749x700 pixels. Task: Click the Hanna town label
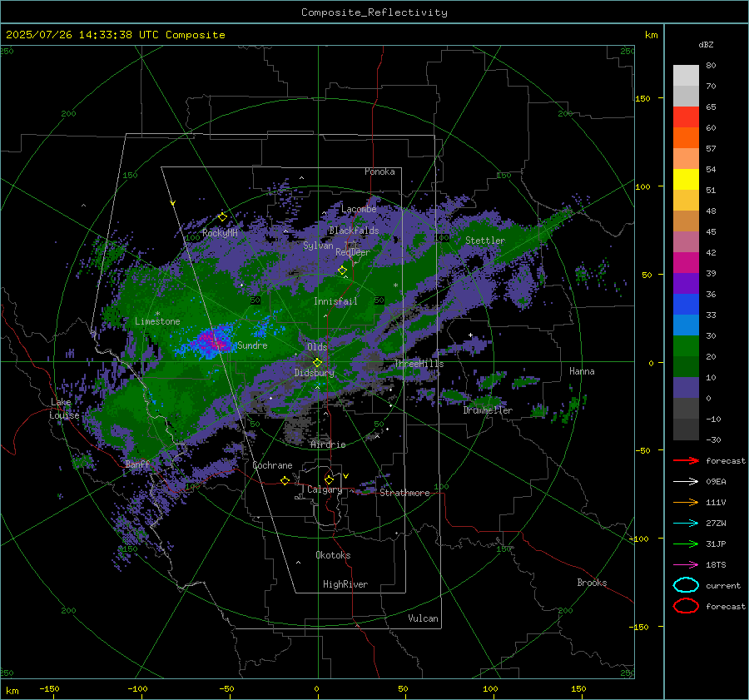tap(582, 371)
